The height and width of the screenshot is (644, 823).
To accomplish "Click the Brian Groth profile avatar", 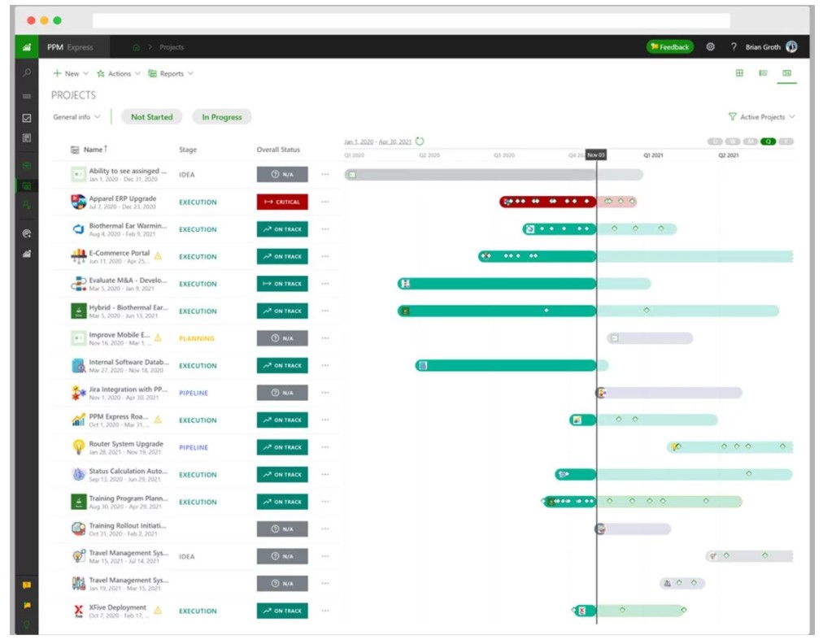I will 791,46.
